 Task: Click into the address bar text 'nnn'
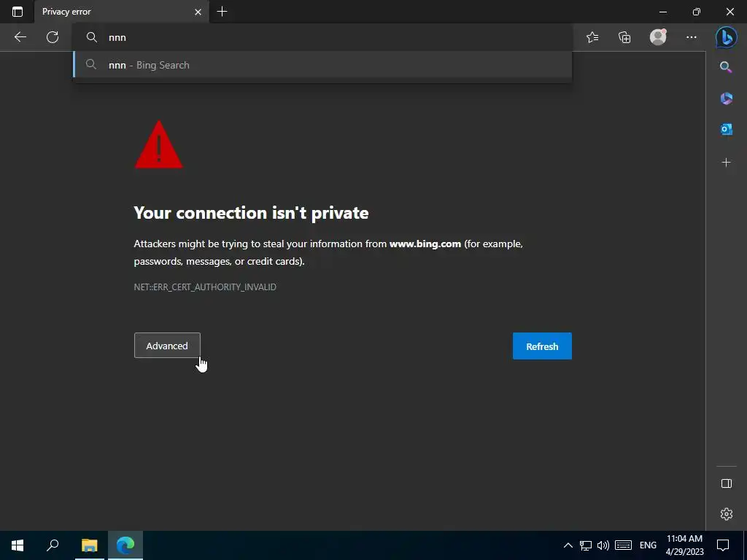[x=117, y=38]
